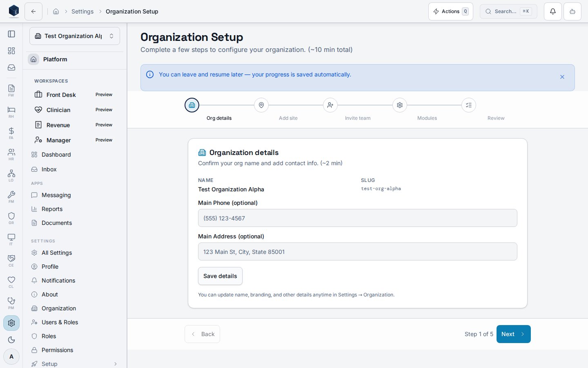The image size is (588, 368).
Task: Open the Settings breadcrumb link
Action: tap(82, 11)
